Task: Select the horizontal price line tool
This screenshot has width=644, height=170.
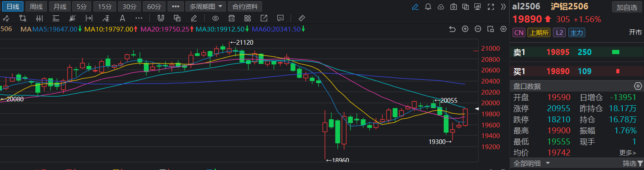Action: coord(56,18)
